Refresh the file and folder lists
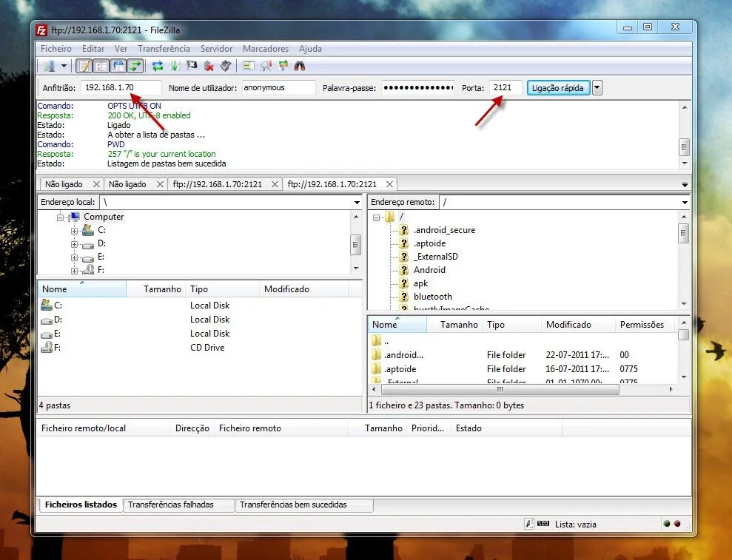Screen dimensions: 732x560 [x=158, y=67]
